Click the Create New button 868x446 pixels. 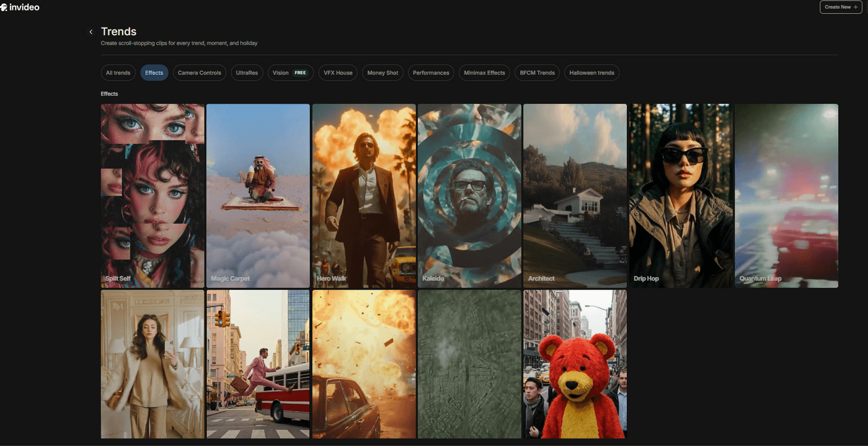pos(841,7)
